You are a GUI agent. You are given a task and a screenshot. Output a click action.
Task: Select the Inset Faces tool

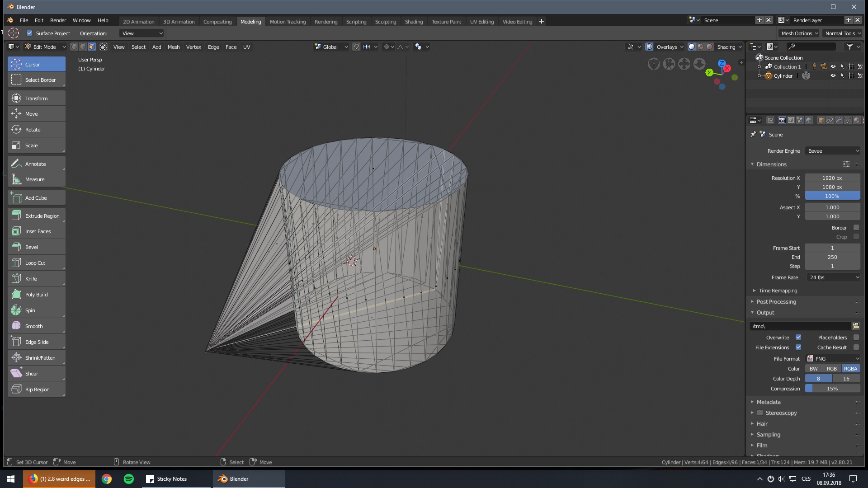(37, 231)
